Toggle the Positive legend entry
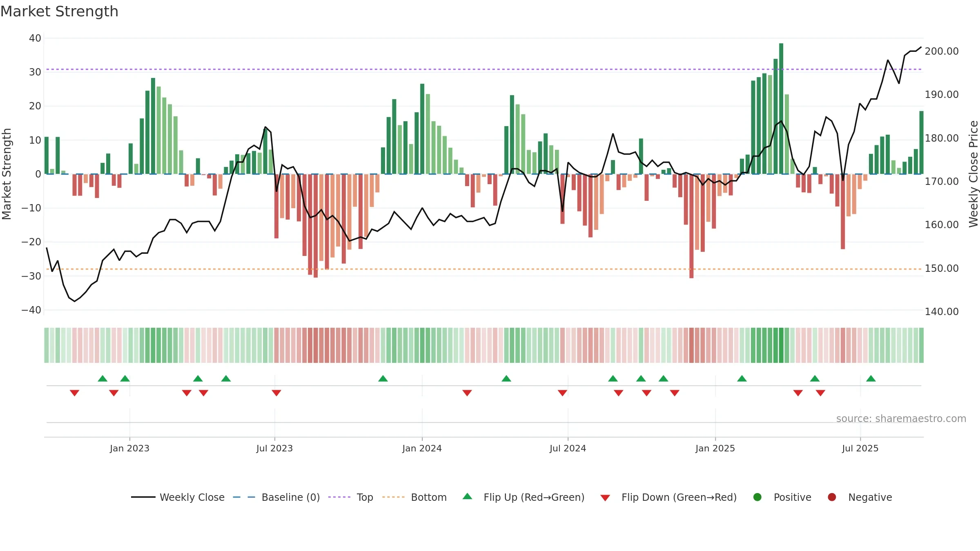This screenshot has width=980, height=551. point(782,497)
